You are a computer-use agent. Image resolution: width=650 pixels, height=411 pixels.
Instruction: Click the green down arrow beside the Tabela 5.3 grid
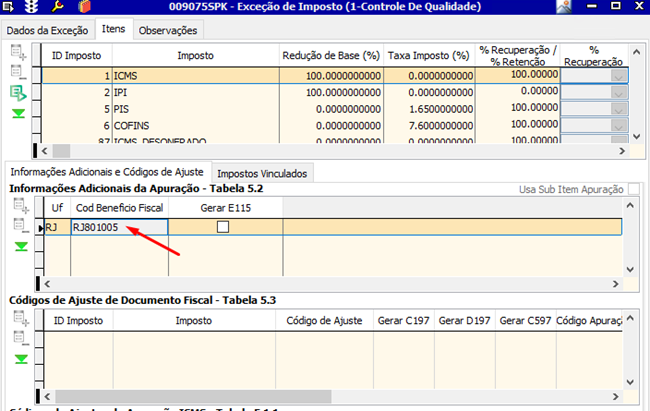[21, 359]
